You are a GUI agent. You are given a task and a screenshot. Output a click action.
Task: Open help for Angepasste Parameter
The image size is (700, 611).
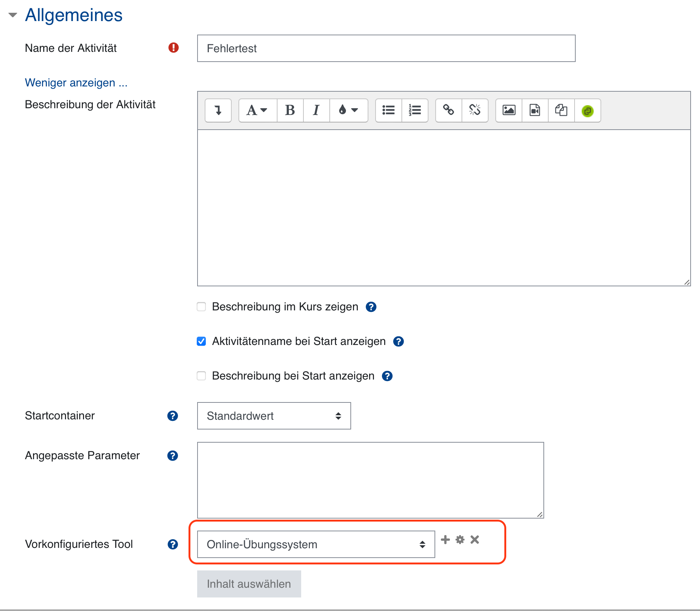(172, 456)
